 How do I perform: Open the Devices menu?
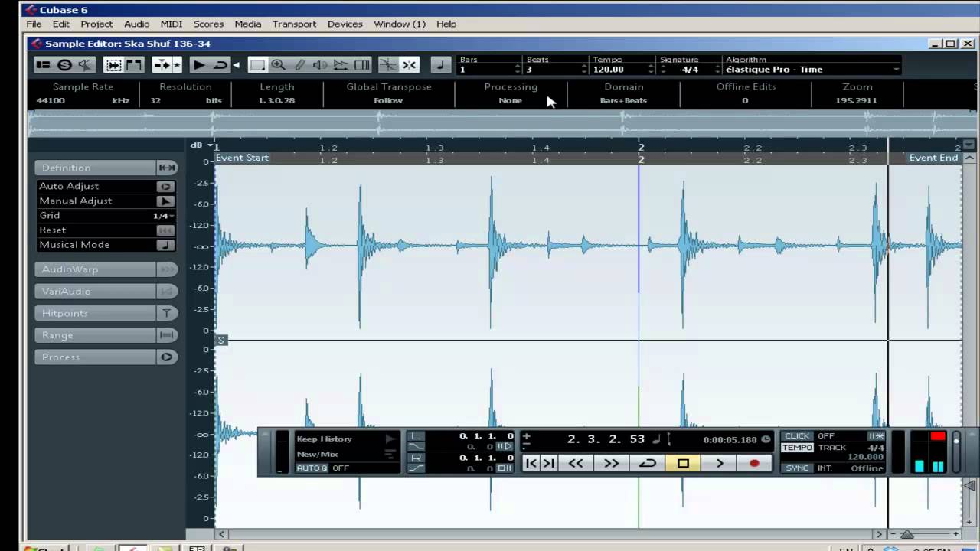coord(345,24)
